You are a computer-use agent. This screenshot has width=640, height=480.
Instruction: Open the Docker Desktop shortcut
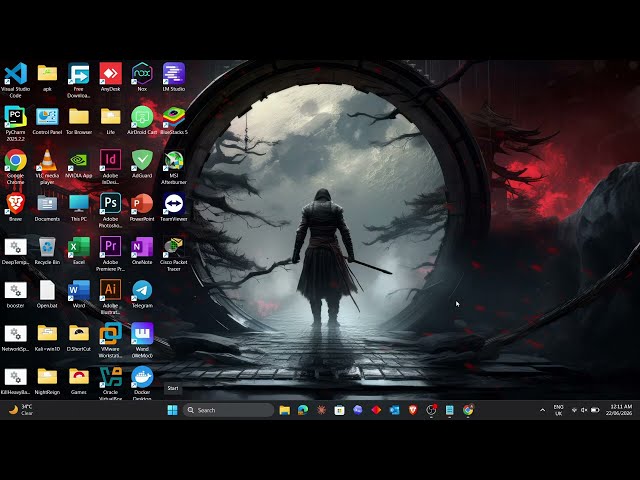[142, 382]
